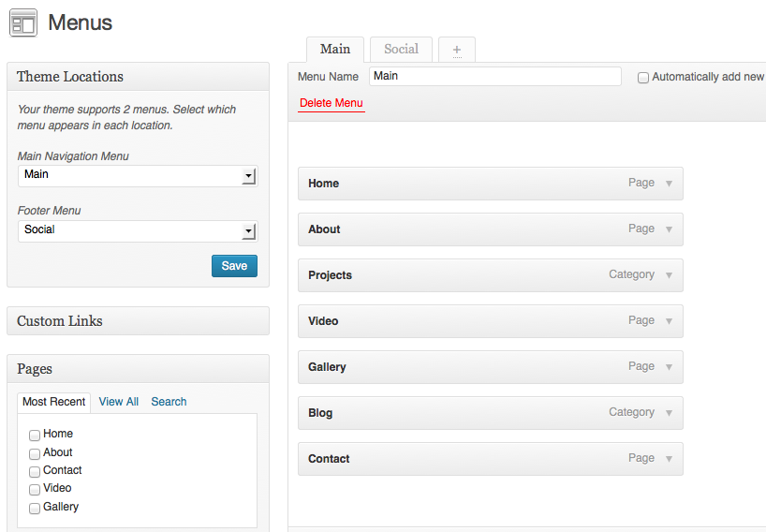Expand the Blog category item arrow
Screen dimensions: 766x532
[x=669, y=413]
